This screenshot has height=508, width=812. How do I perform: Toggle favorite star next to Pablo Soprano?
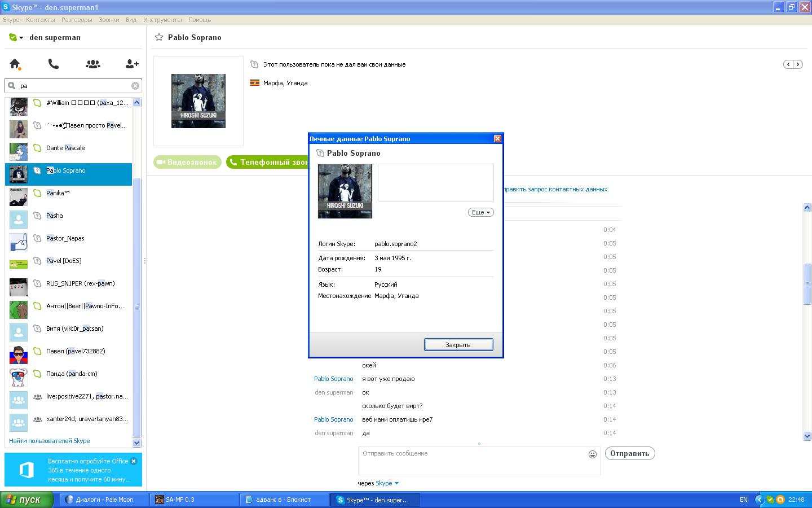pyautogui.click(x=159, y=37)
